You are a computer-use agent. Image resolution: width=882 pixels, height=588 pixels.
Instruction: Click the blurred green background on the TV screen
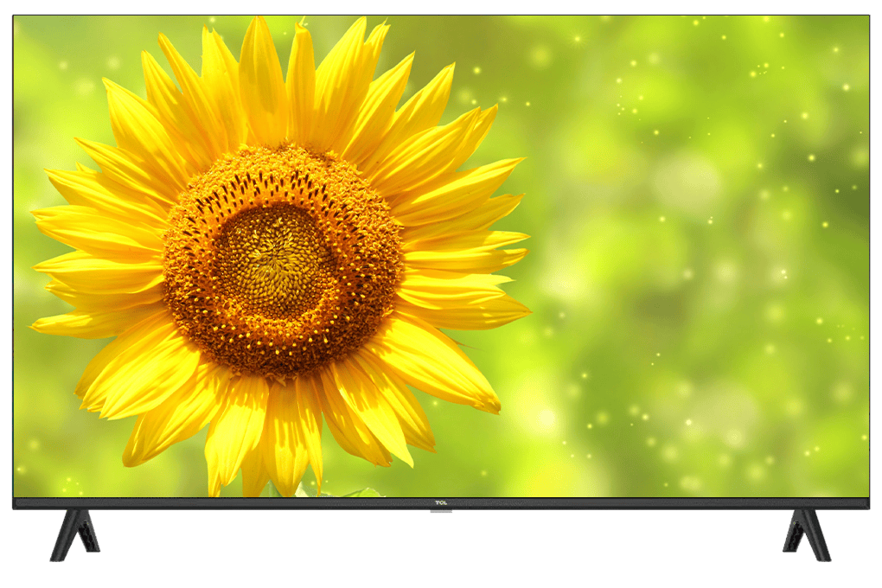coord(692,259)
